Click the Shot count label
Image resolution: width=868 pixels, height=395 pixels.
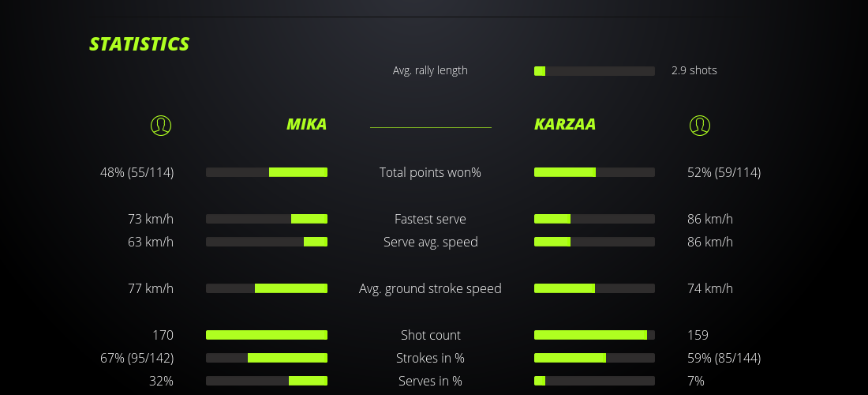point(430,335)
